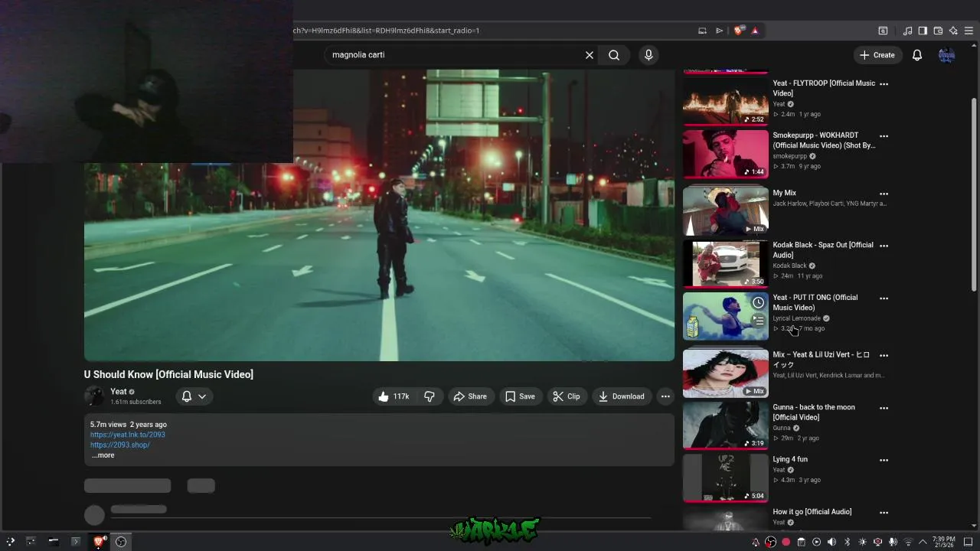Click the OBS tray icon in system tray

point(770,542)
